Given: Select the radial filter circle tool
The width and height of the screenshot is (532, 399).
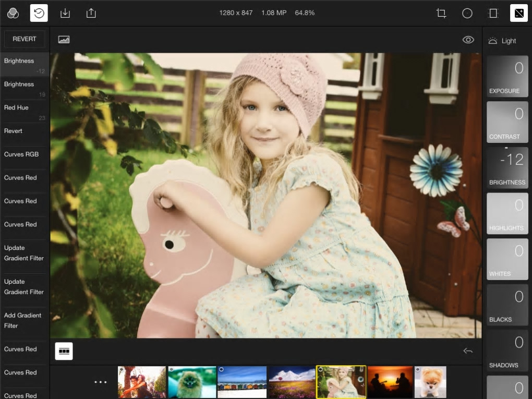Looking at the screenshot, I should click(x=467, y=13).
